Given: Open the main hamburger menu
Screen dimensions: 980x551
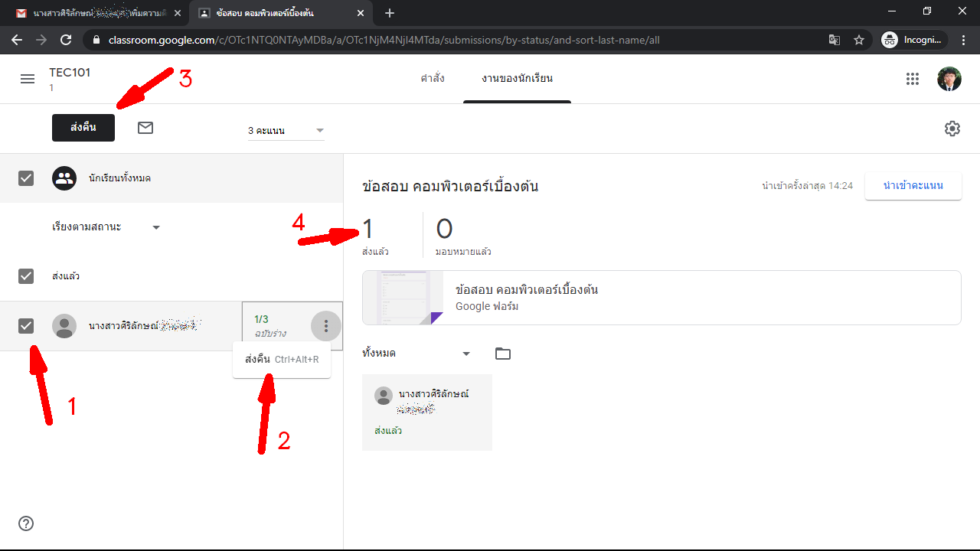Looking at the screenshot, I should (x=28, y=79).
